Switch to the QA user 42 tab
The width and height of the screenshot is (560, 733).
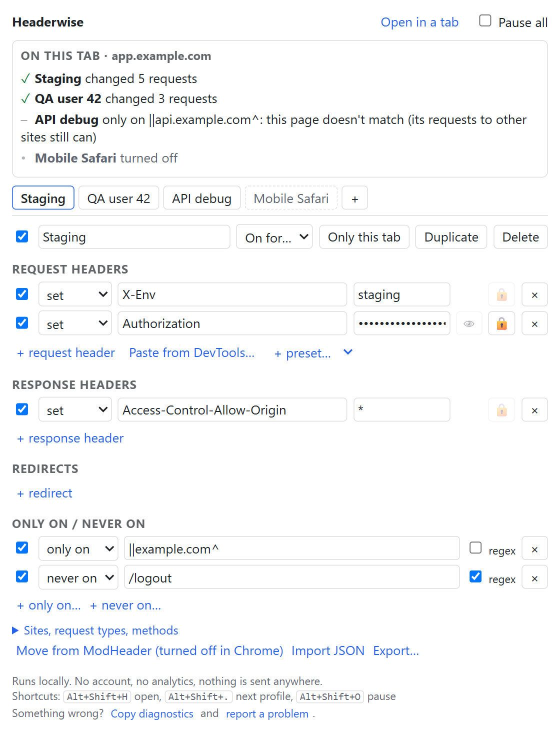pyautogui.click(x=118, y=198)
